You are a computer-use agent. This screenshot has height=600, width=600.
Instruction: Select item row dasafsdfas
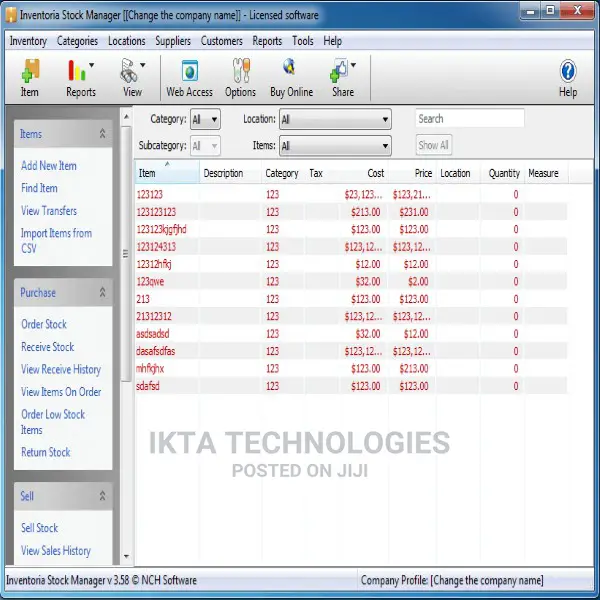coord(351,351)
